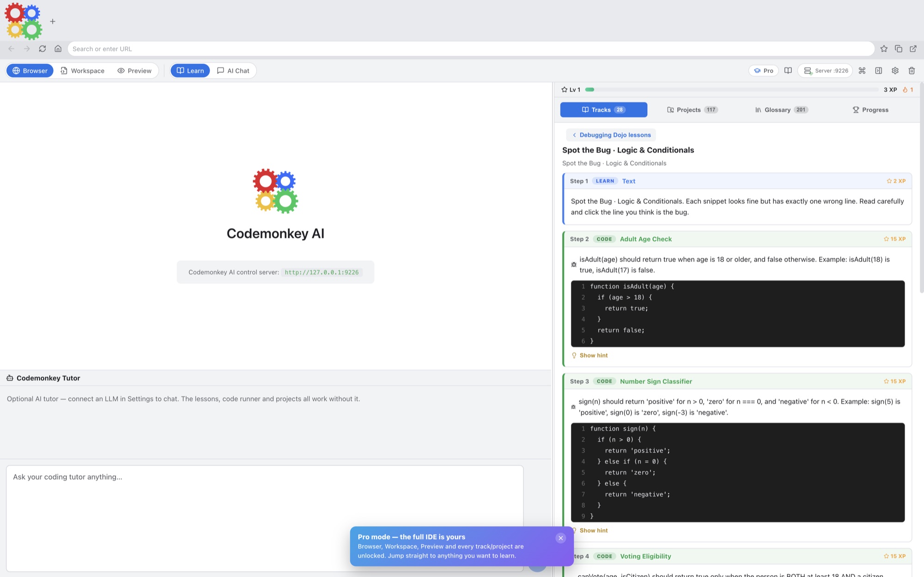
Task: Select line "return 'negative';" in sign
Action: click(737, 494)
